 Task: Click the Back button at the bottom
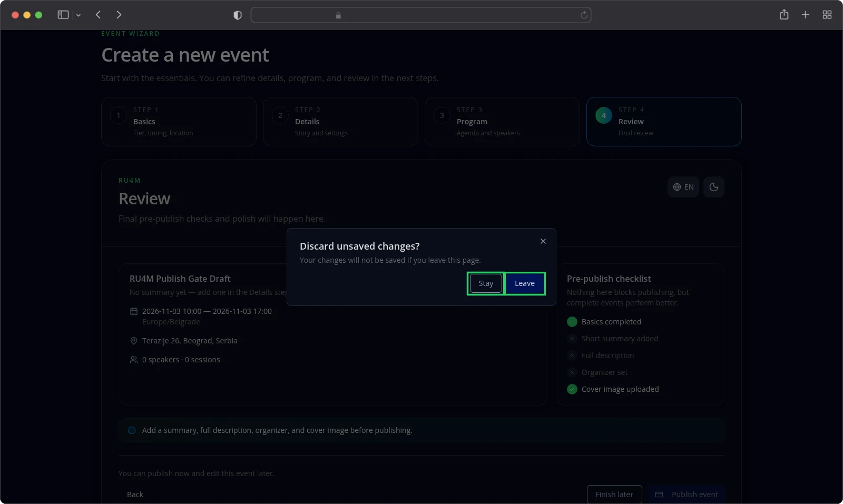pyautogui.click(x=135, y=495)
